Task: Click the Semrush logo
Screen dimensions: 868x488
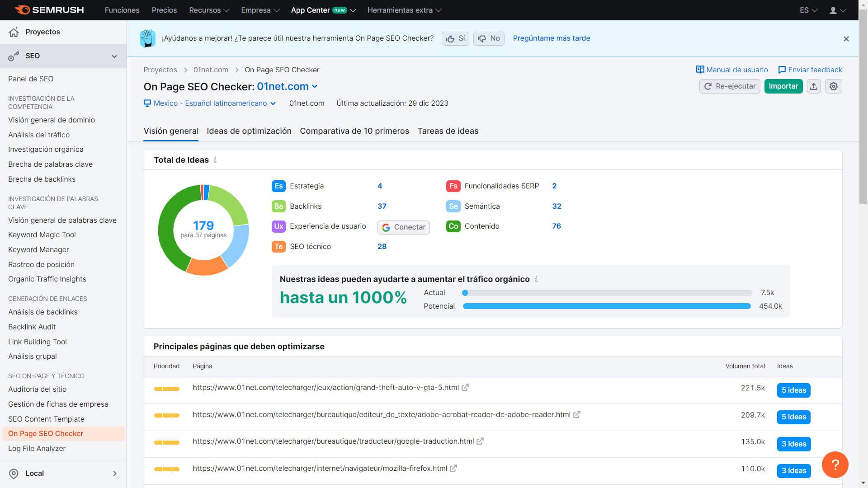Action: tap(49, 10)
